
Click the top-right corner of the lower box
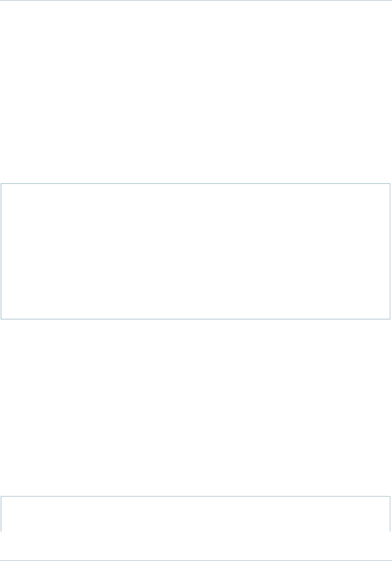[390, 496]
